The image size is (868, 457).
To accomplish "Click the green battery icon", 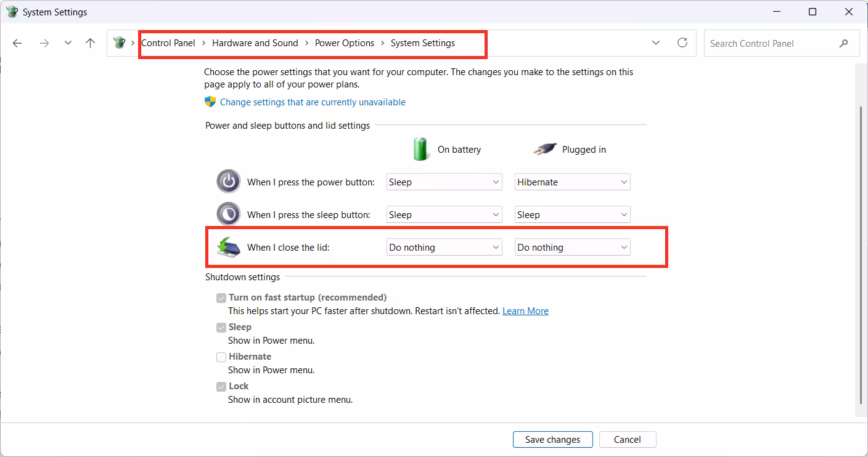I will [x=421, y=149].
